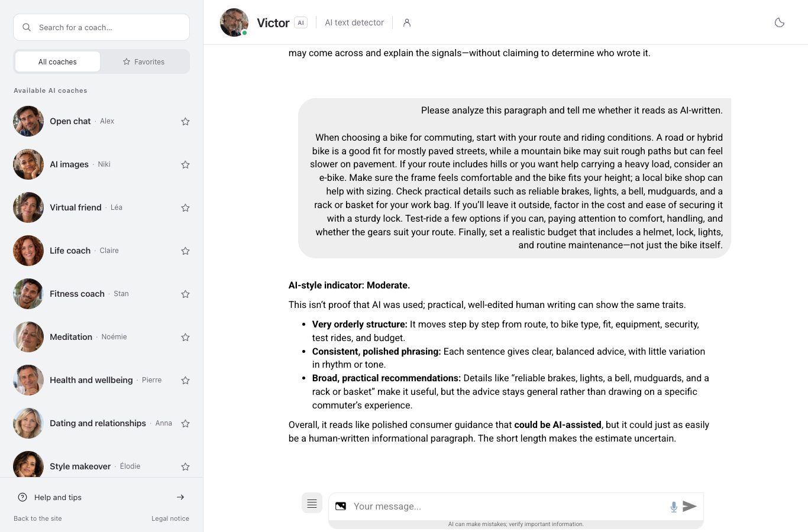Viewport: 808px width, 532px height.
Task: Toggle dark mode with the moon icon
Action: pyautogui.click(x=780, y=22)
